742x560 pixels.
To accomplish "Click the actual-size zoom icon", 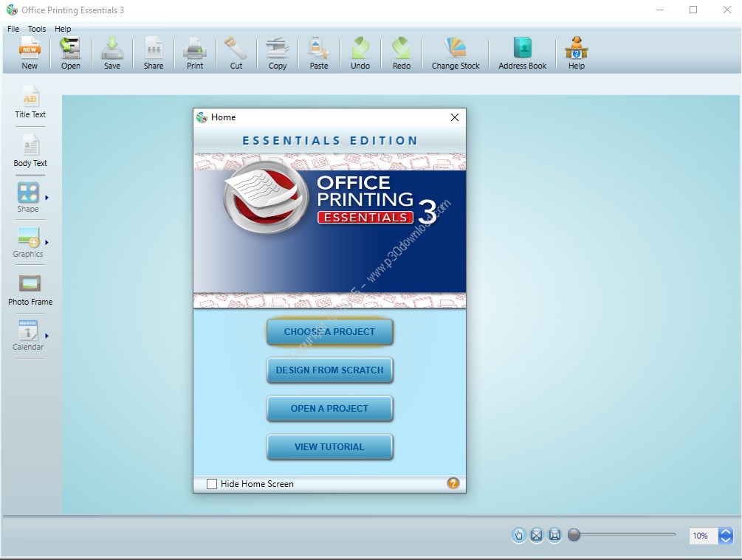I will (x=554, y=536).
